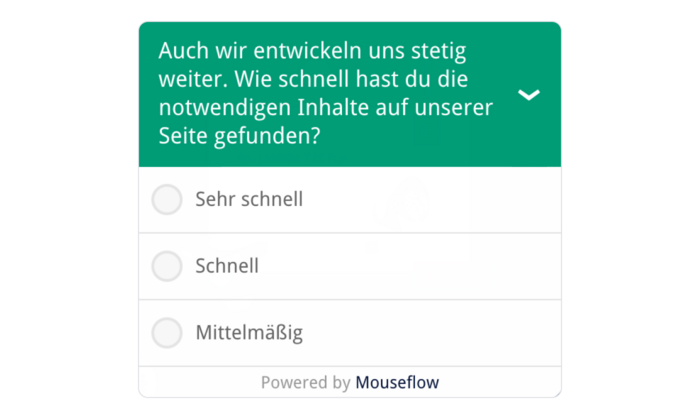
Task: Click the "Mittelmäßig" answer text
Action: click(x=249, y=332)
